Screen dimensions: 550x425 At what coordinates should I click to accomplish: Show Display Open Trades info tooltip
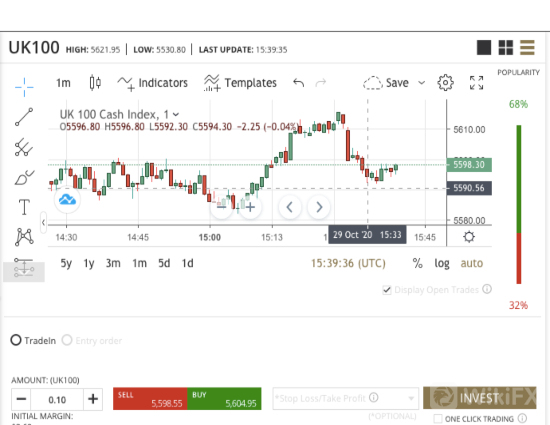[x=487, y=289]
